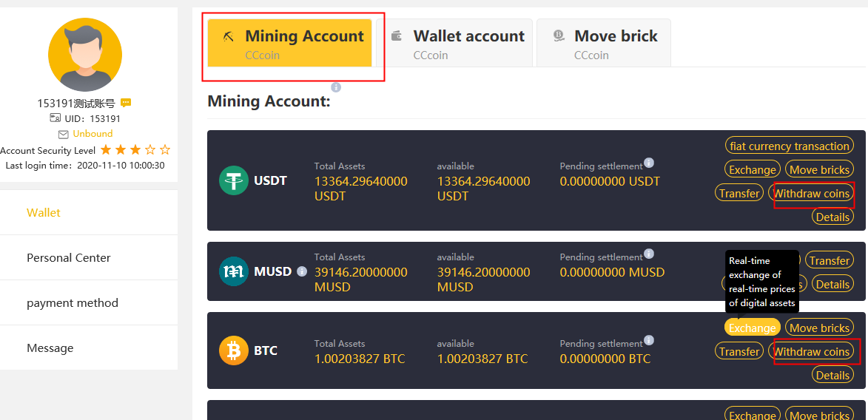Select the Mining Account tab
The image size is (868, 420).
(x=289, y=43)
